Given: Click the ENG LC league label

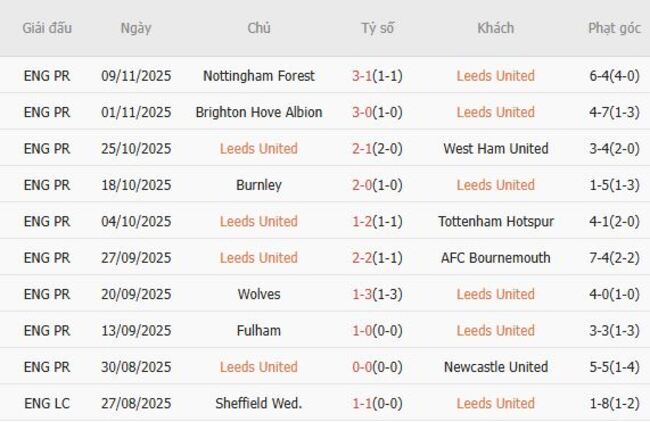Looking at the screenshot, I should point(47,404).
